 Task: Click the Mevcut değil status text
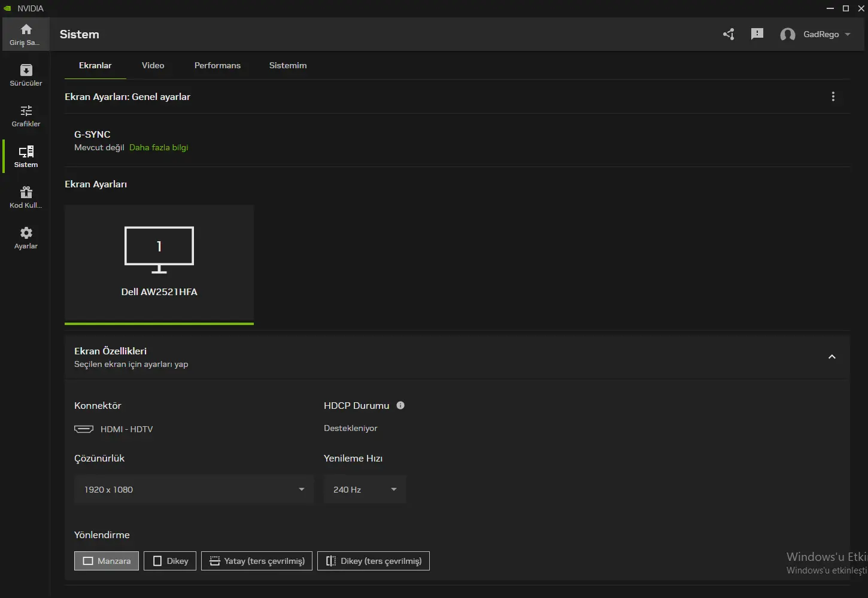point(99,147)
